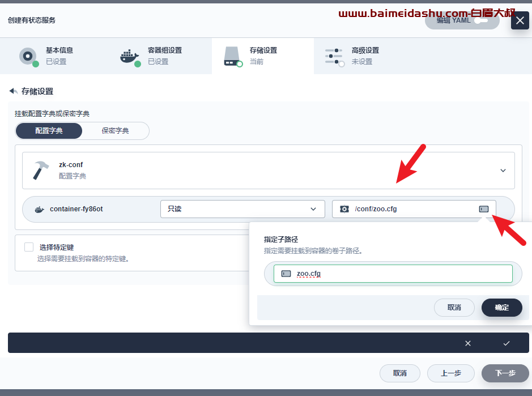
Task: Toggle the 编辑 YAML switch
Action: pos(481,21)
